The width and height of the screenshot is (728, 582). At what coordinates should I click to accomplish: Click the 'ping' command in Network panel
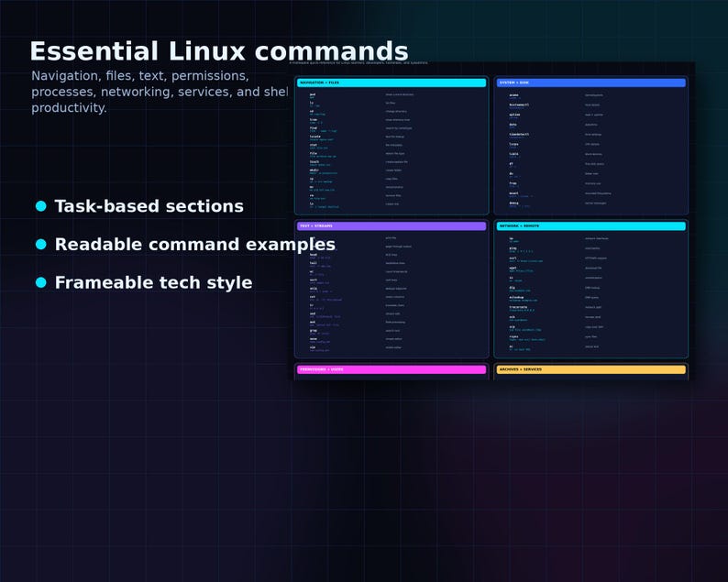click(513, 248)
